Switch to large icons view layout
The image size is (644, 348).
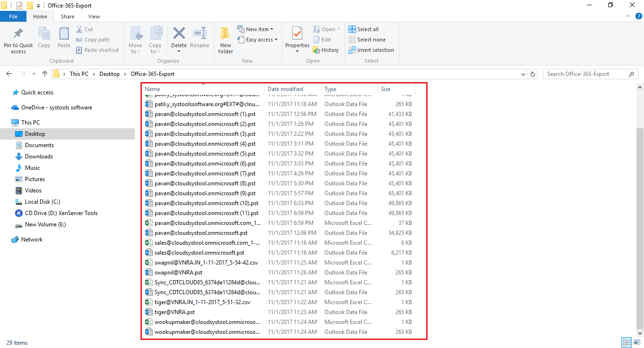click(x=637, y=343)
